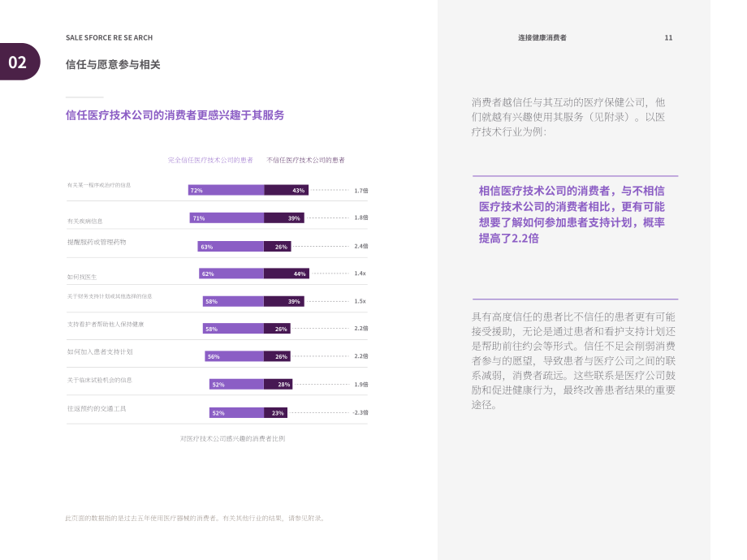Click the page number "11"
This screenshot has height=560, width=747.
coord(668,37)
